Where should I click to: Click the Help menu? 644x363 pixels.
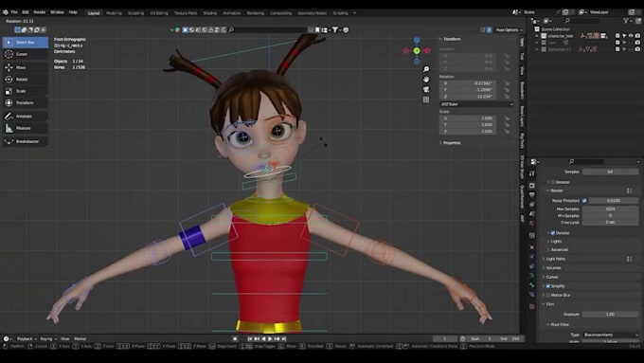coord(73,12)
